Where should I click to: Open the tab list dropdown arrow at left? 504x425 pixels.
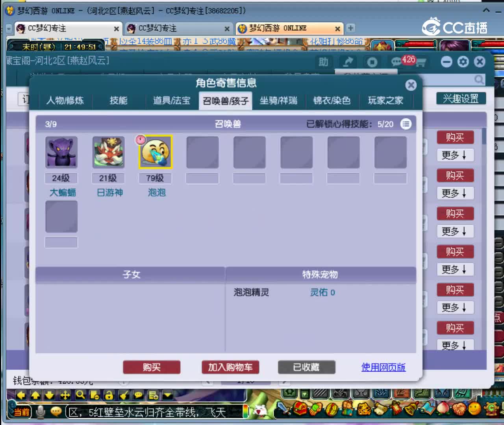9,29
